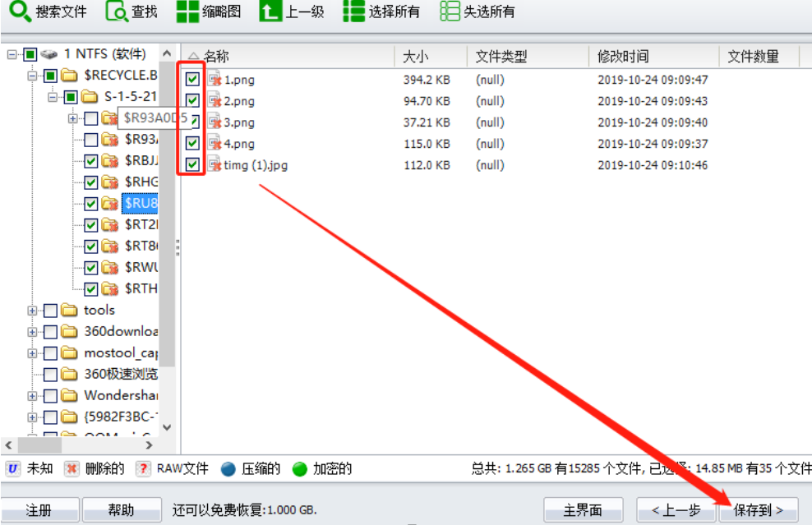
Task: Select the 360极速浏览 folder in tree
Action: 121,374
